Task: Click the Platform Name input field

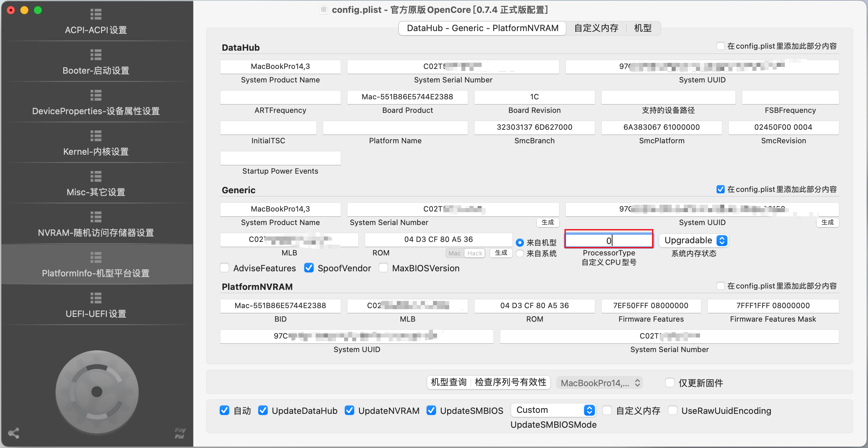Action: (x=395, y=127)
